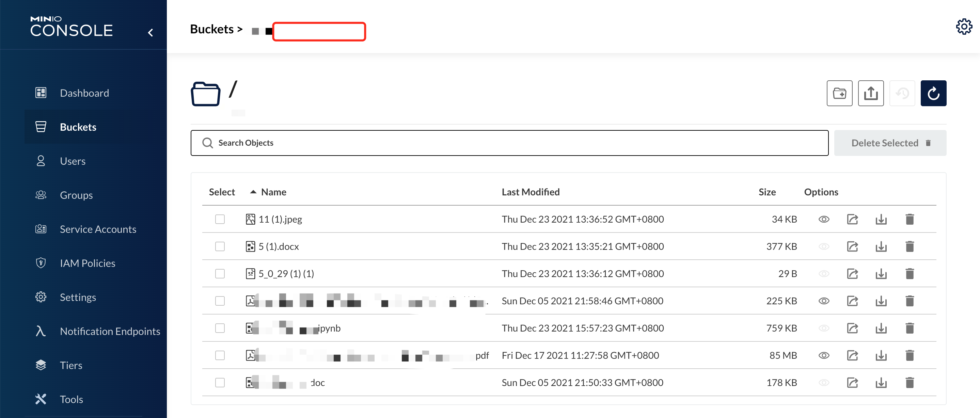This screenshot has height=418, width=980.
Task: Select the 11 (1).jpeg checkbox
Action: 220,220
